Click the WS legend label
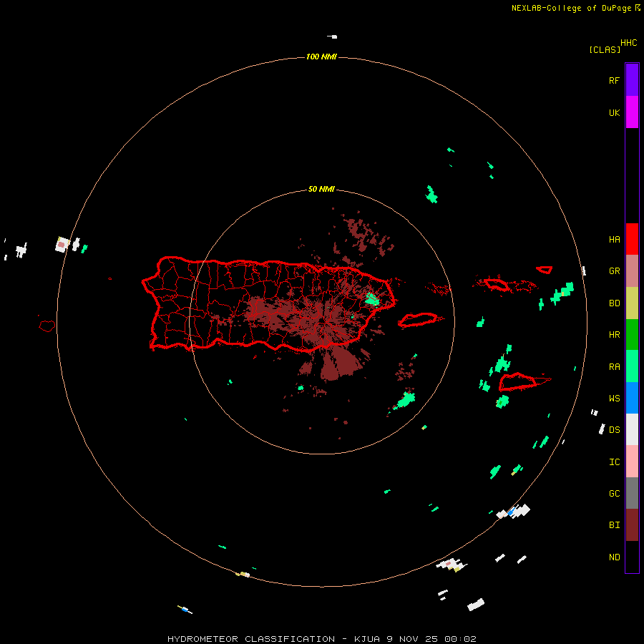The height and width of the screenshot is (644, 644). click(614, 399)
